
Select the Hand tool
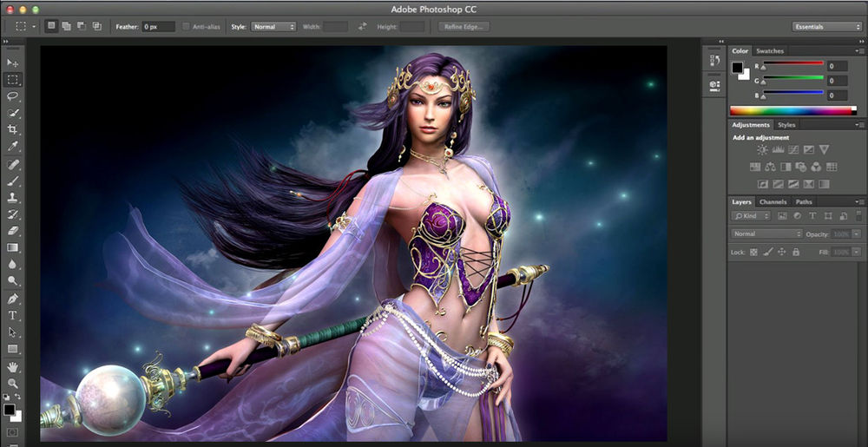(x=12, y=367)
